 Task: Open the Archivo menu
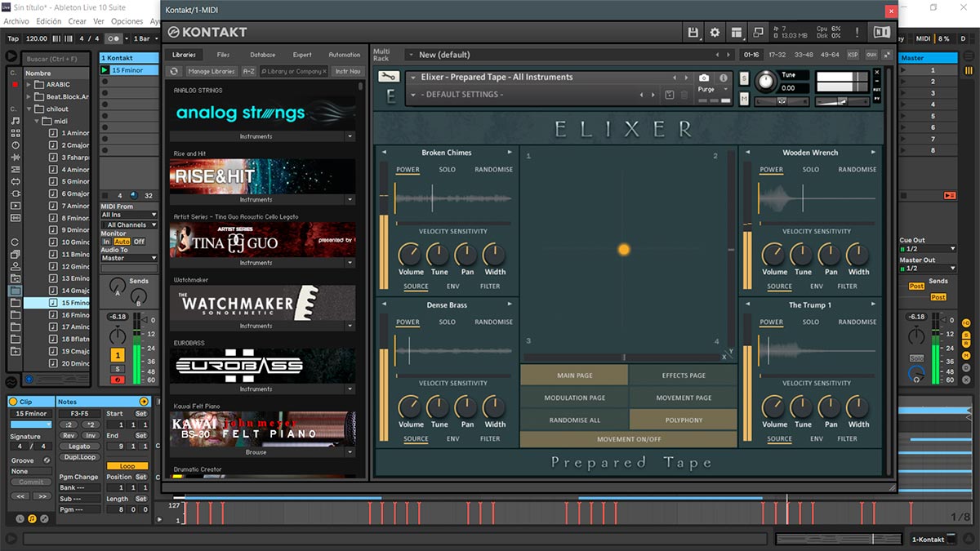point(16,21)
